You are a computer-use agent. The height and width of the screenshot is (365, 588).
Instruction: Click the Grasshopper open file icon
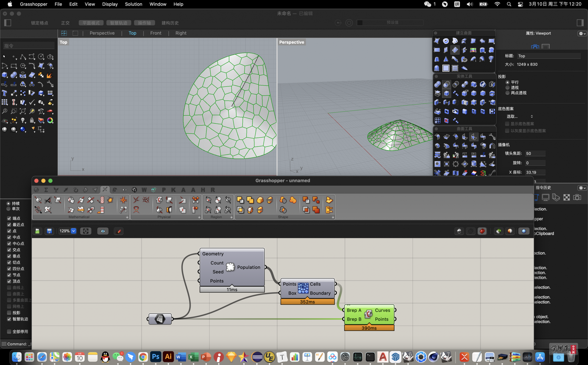point(37,231)
